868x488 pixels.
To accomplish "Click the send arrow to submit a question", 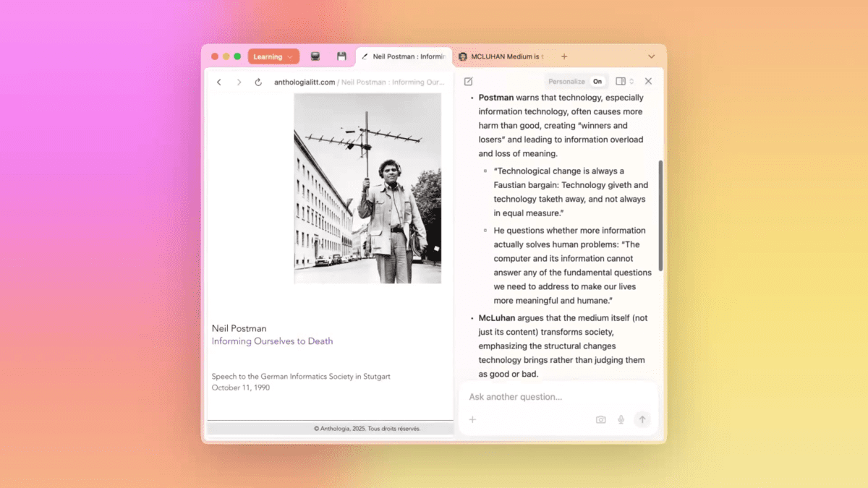I will click(x=642, y=419).
